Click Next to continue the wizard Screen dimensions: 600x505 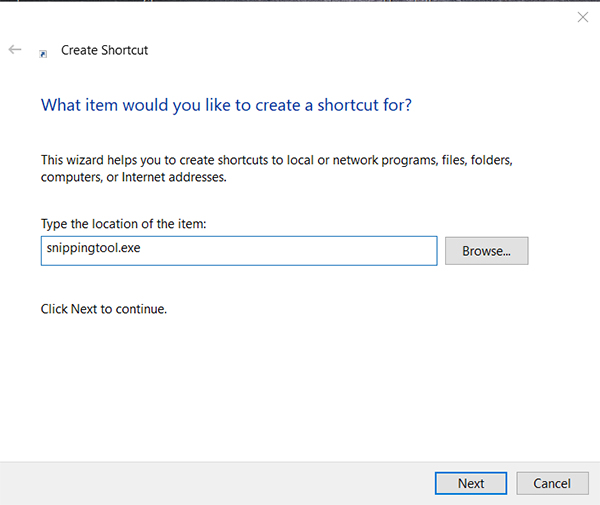(471, 483)
